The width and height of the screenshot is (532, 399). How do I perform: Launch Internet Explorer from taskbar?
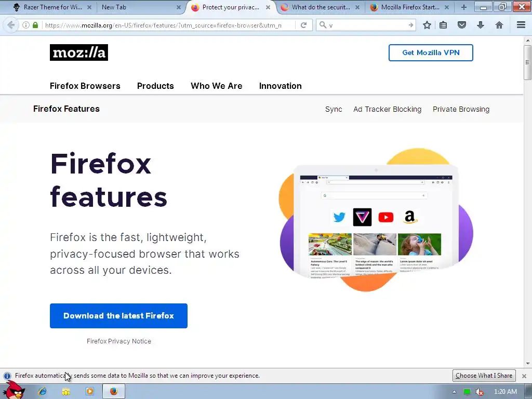pos(43,392)
